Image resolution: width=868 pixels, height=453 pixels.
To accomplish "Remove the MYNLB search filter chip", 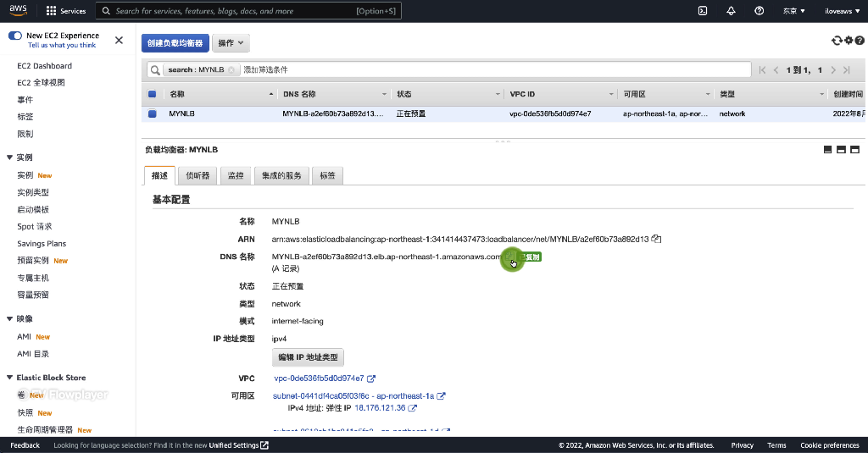I will (x=231, y=69).
